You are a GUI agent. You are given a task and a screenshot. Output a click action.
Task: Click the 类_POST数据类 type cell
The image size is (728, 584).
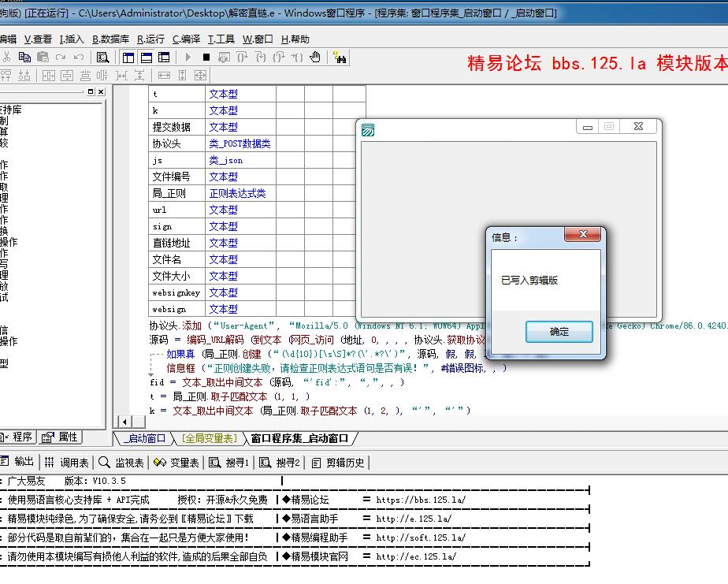240,143
